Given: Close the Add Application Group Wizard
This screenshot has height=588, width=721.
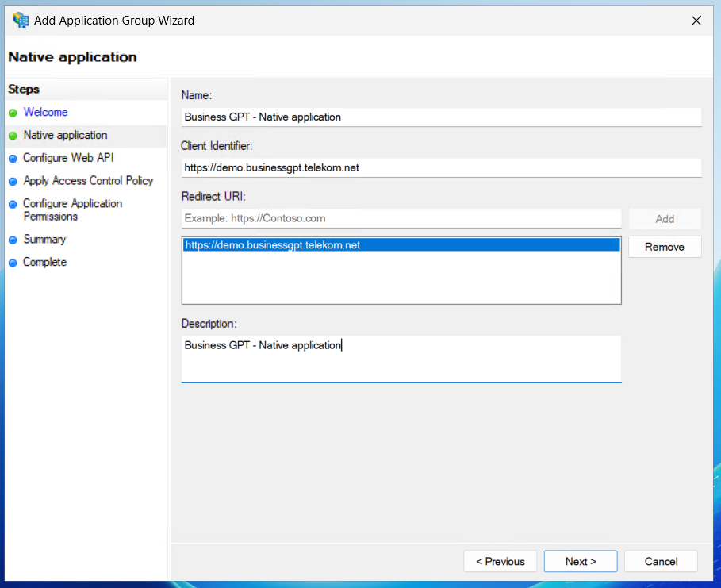Looking at the screenshot, I should click(696, 21).
